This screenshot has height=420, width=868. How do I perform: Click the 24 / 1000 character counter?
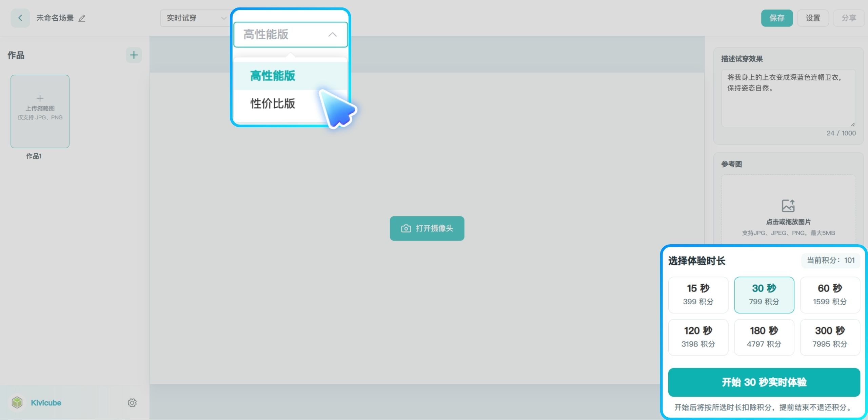pos(841,133)
